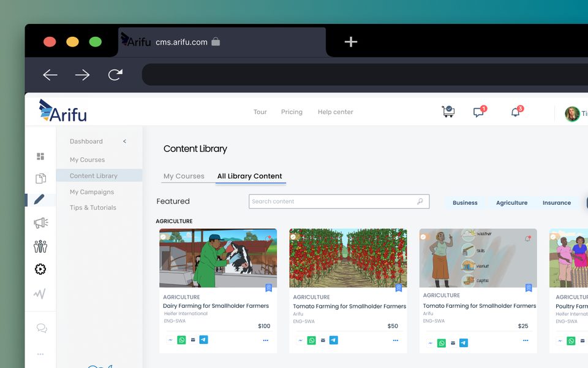
Task: Open the gear with play symbol icon
Action: pos(40,269)
